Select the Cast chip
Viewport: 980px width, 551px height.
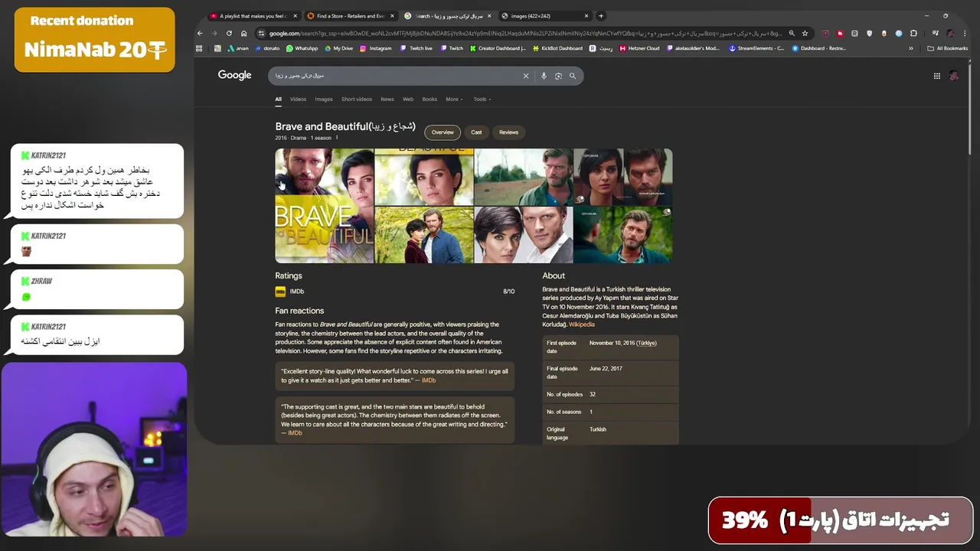pyautogui.click(x=476, y=132)
